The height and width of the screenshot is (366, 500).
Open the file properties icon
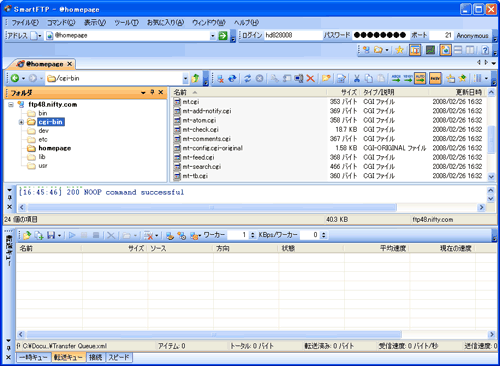(341, 78)
